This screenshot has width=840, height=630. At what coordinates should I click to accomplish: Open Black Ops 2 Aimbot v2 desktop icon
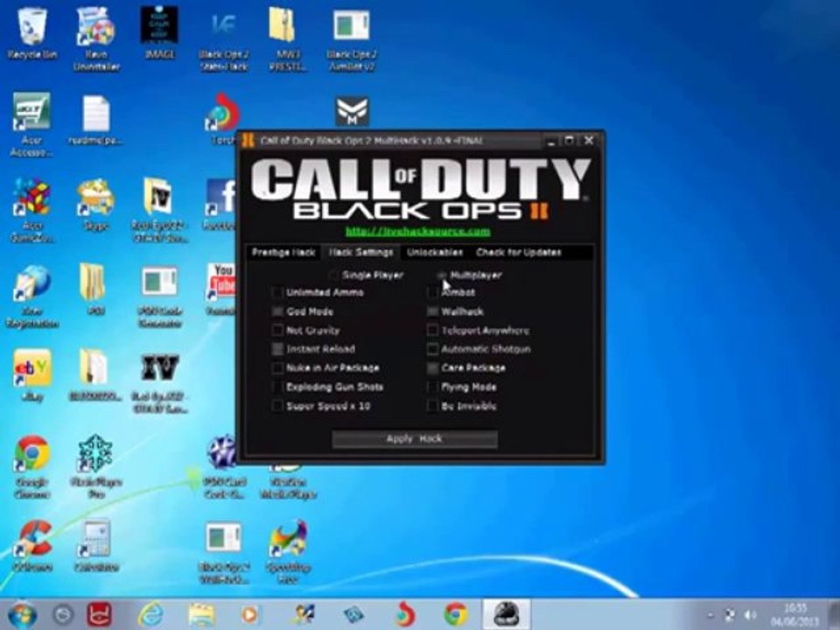tap(352, 38)
